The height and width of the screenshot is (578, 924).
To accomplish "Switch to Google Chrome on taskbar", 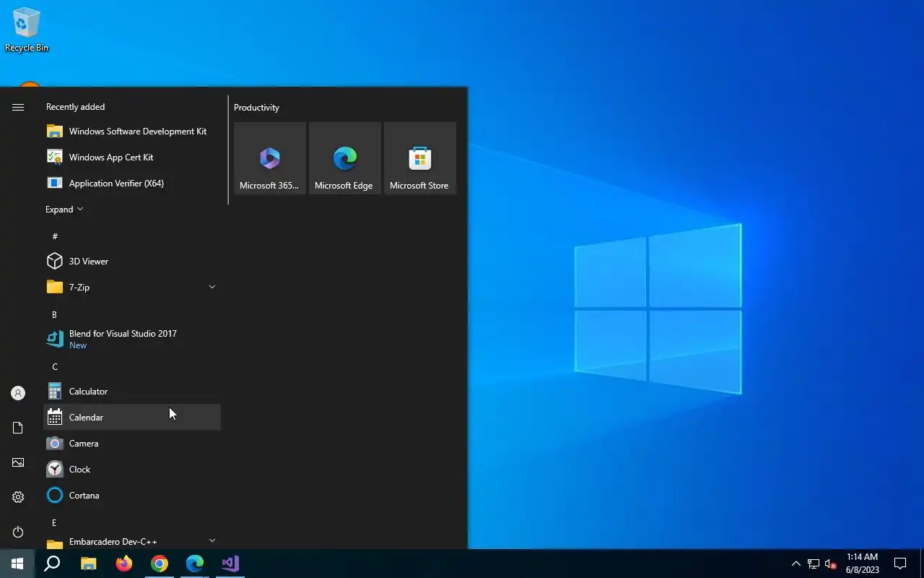I will pyautogui.click(x=160, y=564).
